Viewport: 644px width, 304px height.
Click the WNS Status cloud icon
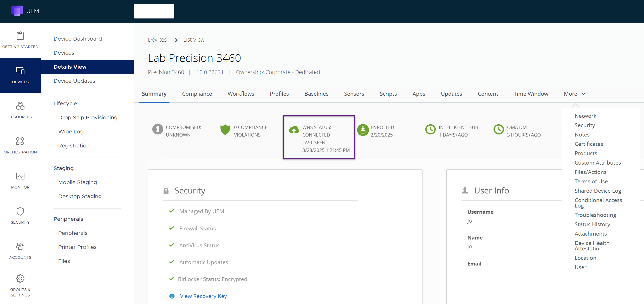(294, 130)
